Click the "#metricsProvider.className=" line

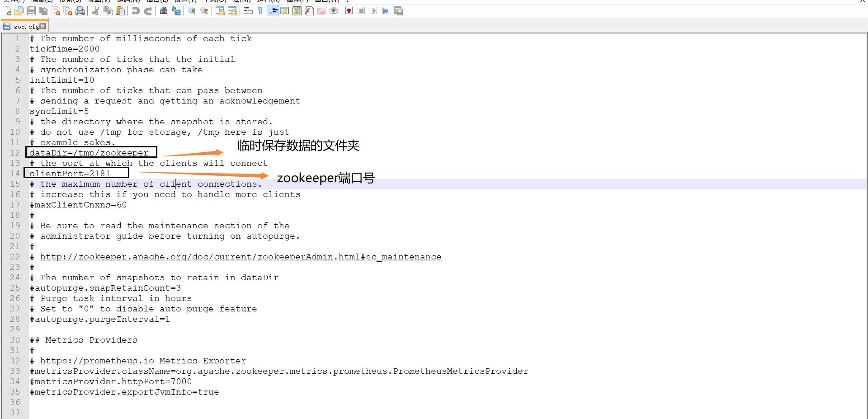click(279, 371)
